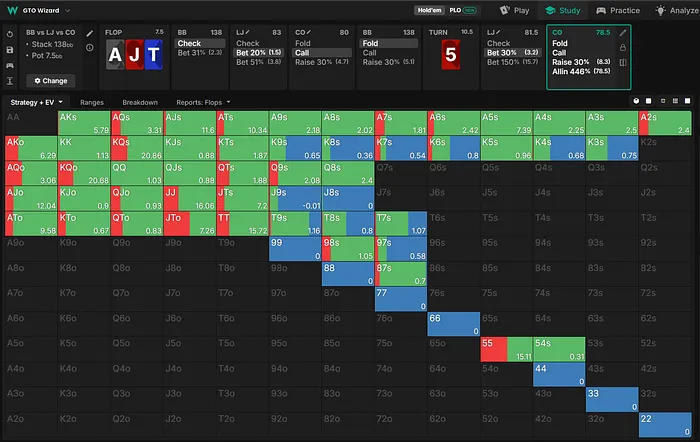Select LJ Bet 30% (3.2) on the turn
Image resolution: width=700 pixels, height=442 pixels.
pos(513,53)
